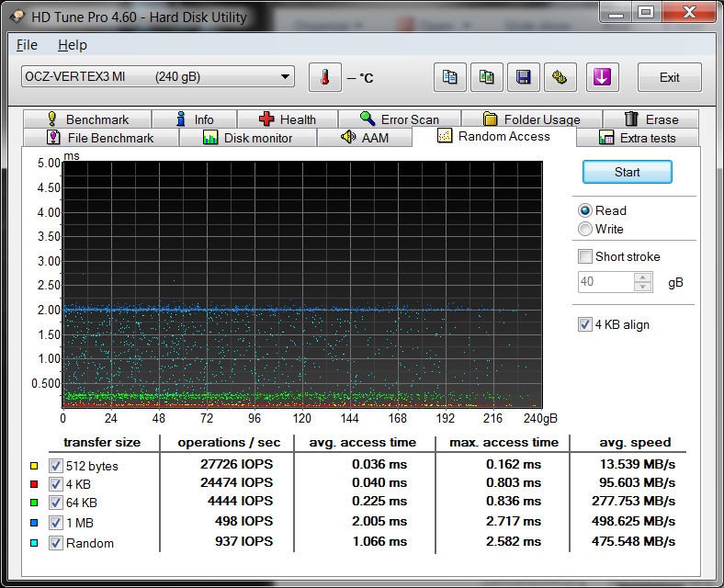Toggle the 4 KB align checkbox

click(x=585, y=324)
